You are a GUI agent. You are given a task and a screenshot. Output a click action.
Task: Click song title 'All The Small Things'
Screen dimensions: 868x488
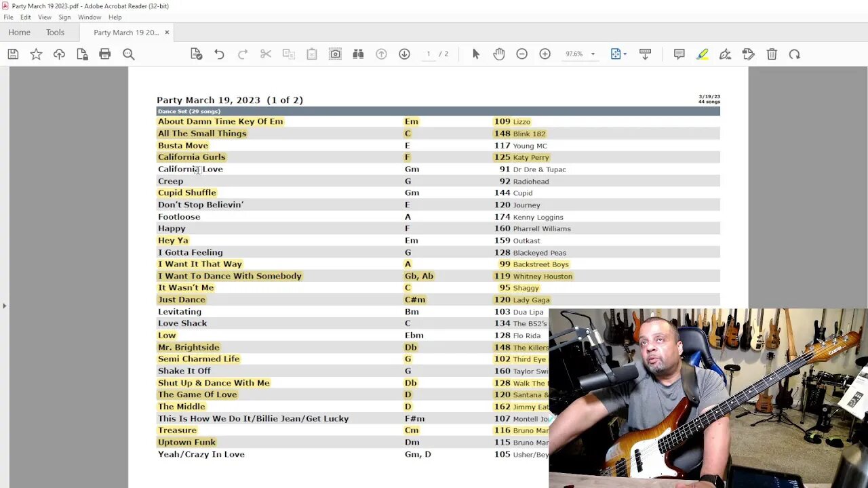(202, 134)
